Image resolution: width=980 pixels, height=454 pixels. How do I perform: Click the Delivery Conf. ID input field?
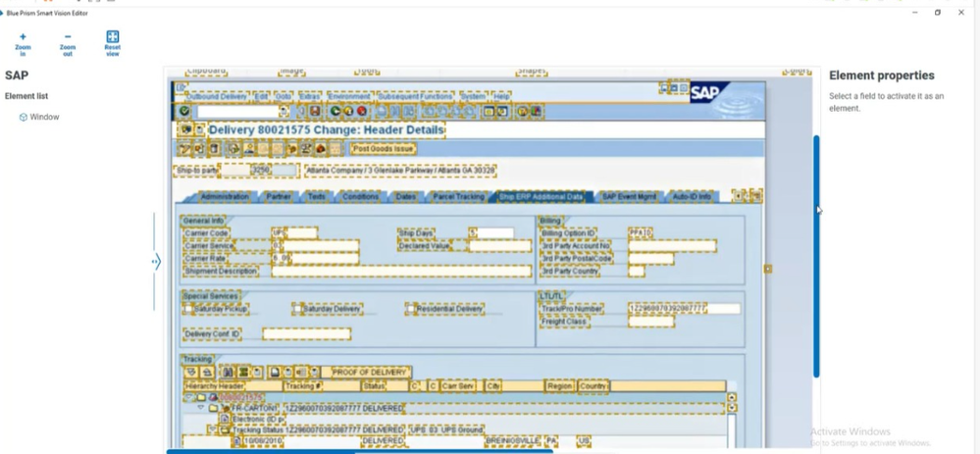click(x=306, y=334)
